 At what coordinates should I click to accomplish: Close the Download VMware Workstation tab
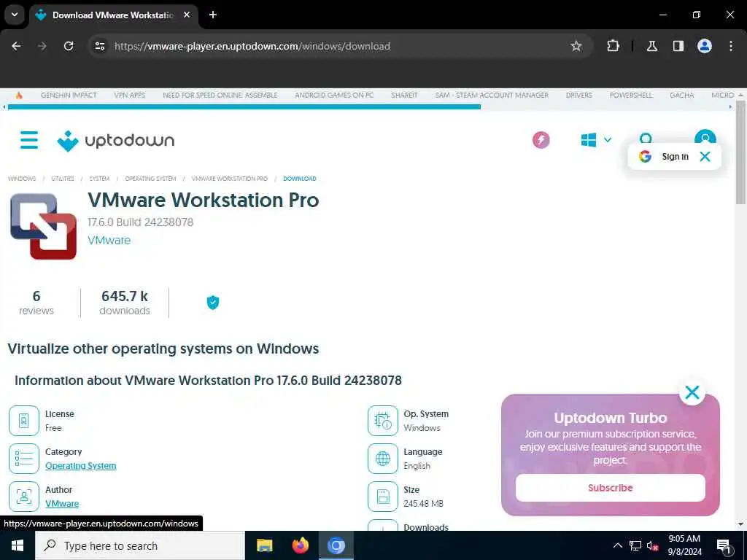187,15
